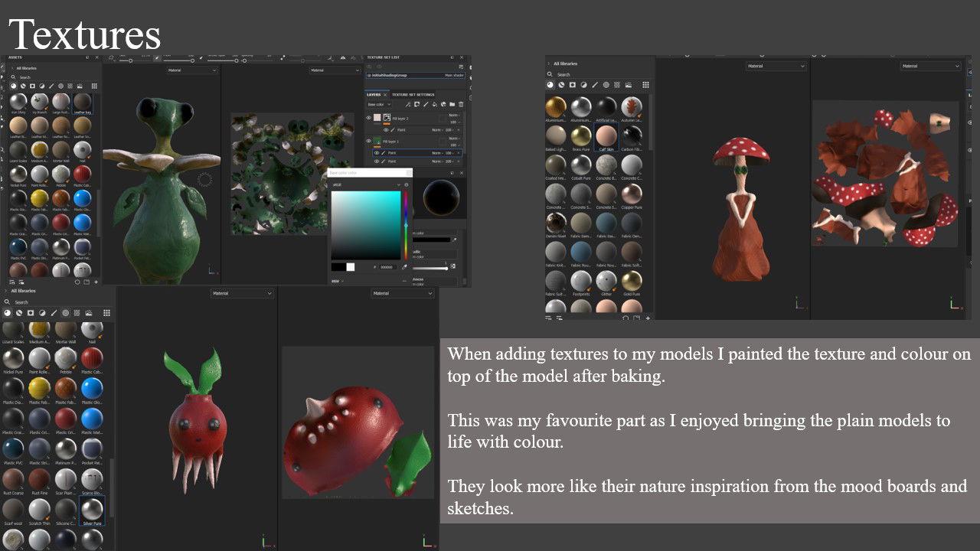Click the delete layer trash icon in Layers panel
The height and width of the screenshot is (551, 980).
[461, 104]
